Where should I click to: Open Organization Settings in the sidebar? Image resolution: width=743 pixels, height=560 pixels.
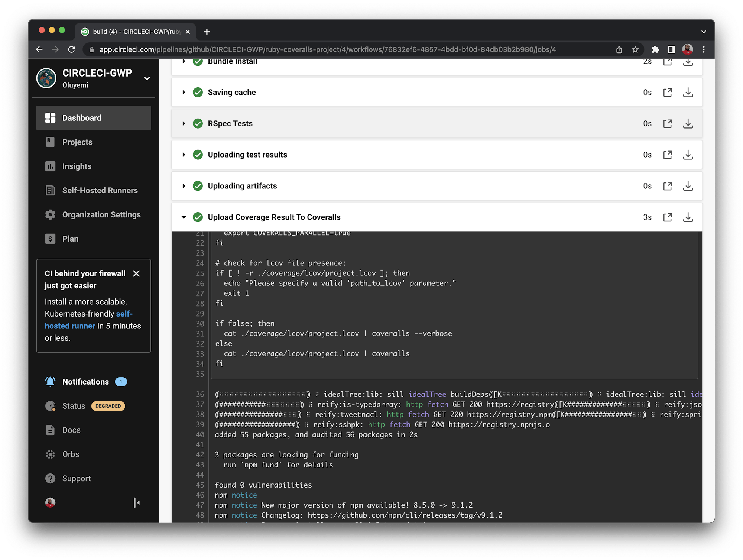[x=101, y=214]
